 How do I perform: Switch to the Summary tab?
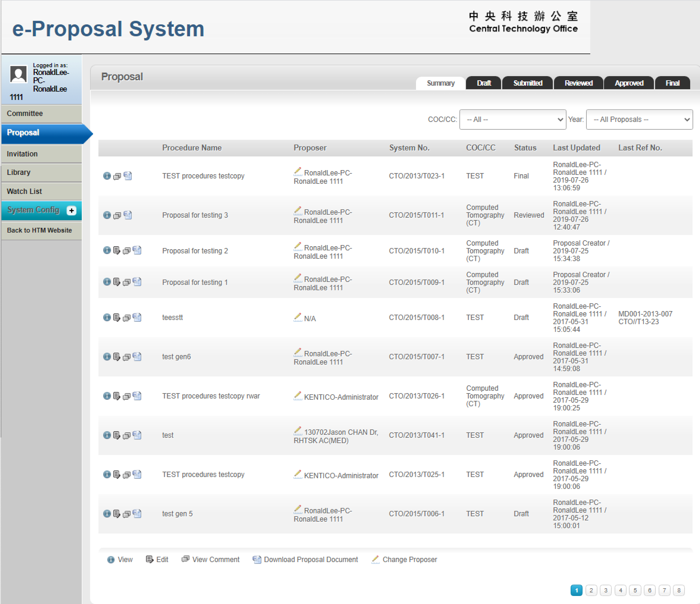tap(440, 83)
